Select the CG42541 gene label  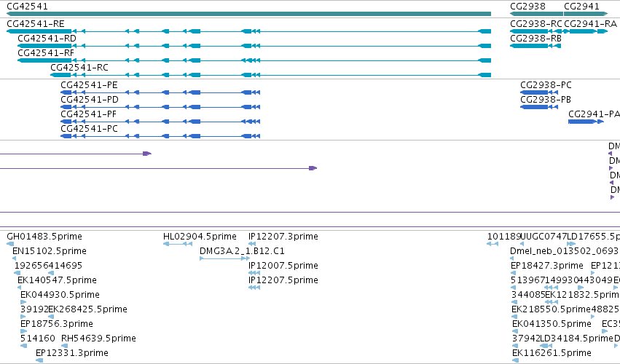tap(27, 7)
